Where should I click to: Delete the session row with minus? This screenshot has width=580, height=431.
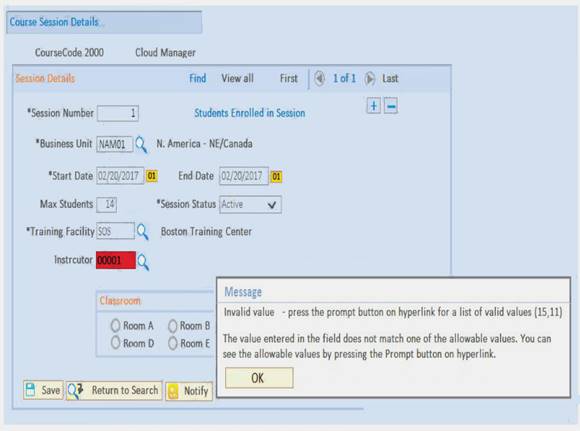pos(391,106)
